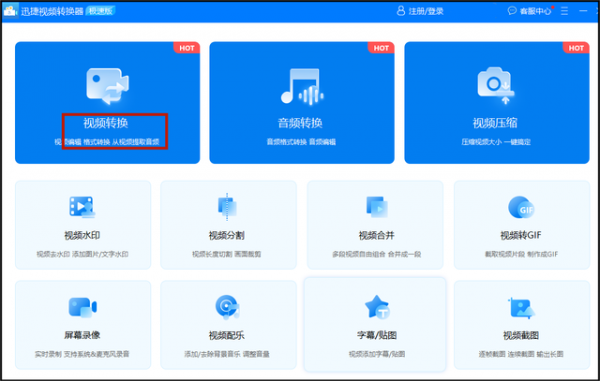600x381 pixels.
Task: Start the 屏幕录像 screen recorder icon
Action: [x=82, y=307]
